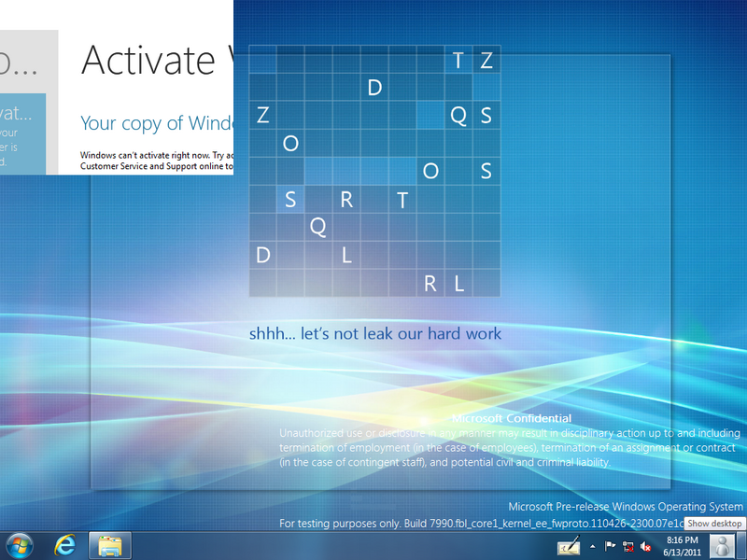Click 'Windows can't activate right now' message
The width and height of the screenshot is (747, 560).
click(145, 155)
